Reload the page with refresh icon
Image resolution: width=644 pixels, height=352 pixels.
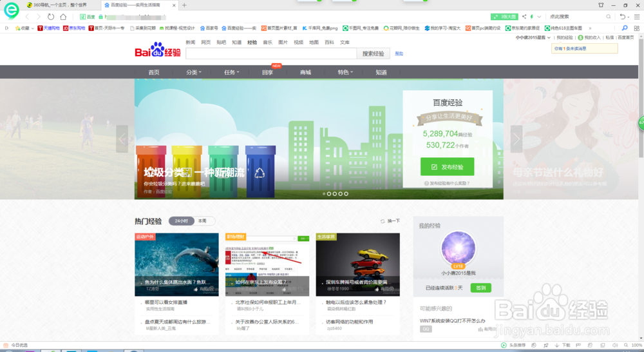coord(50,17)
